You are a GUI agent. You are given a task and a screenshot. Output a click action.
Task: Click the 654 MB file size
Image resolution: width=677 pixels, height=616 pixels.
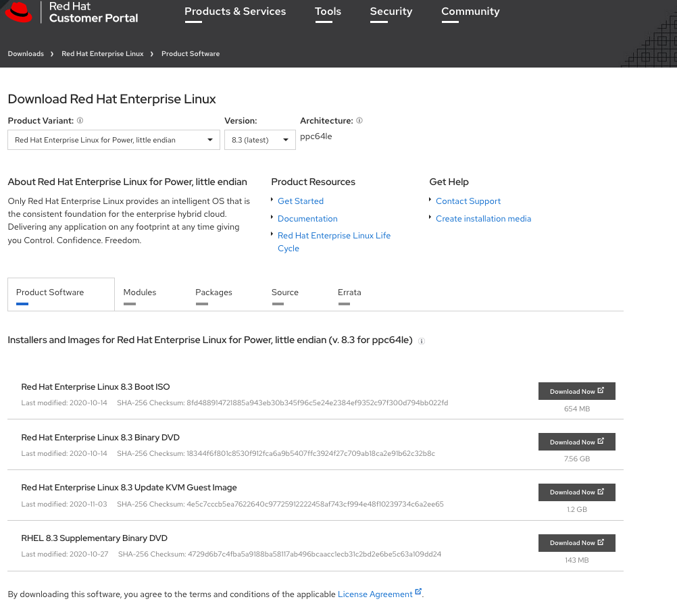[x=577, y=409]
